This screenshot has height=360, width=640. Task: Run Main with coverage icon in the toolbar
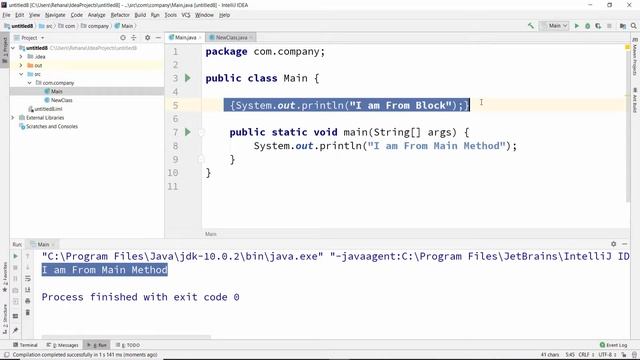598,26
